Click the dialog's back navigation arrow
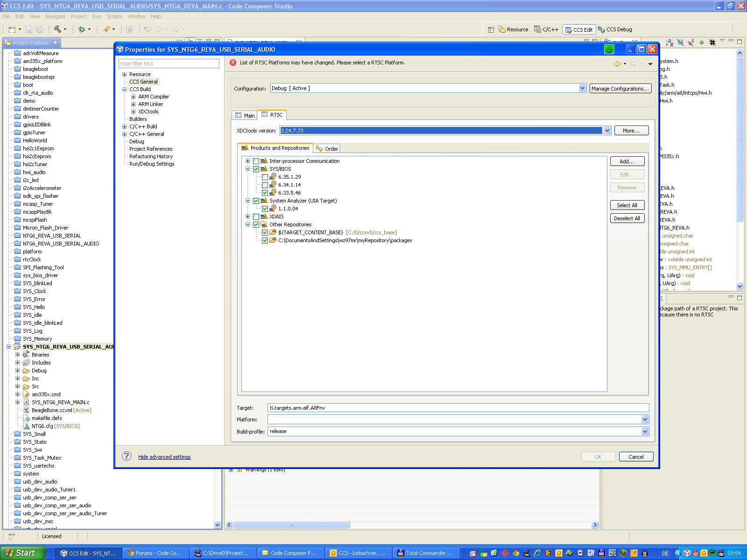747x560 pixels. [617, 63]
